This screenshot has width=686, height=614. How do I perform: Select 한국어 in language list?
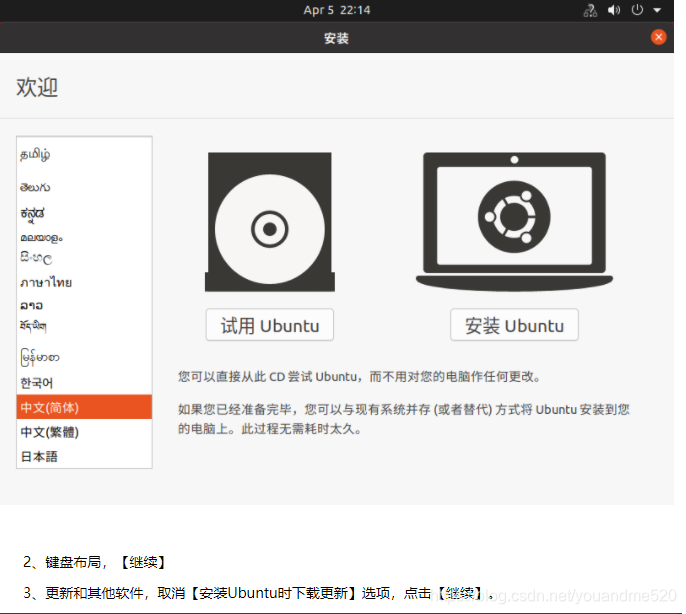pos(84,383)
